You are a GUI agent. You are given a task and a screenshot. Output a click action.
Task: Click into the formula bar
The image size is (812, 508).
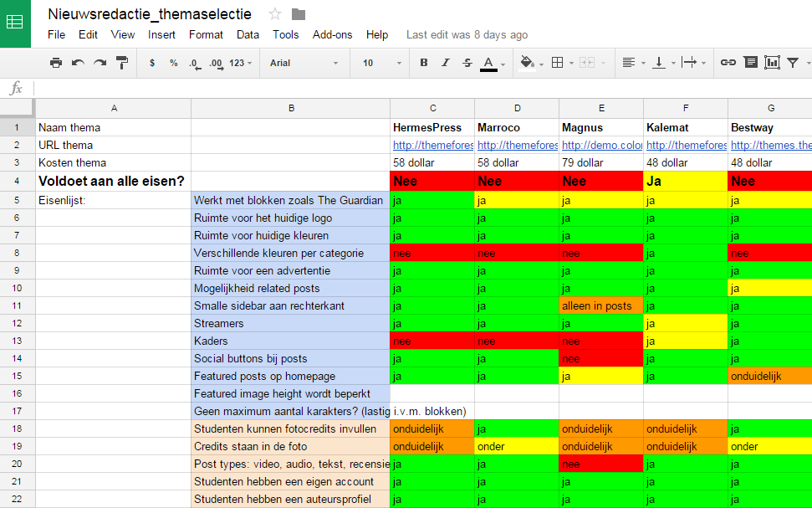click(x=422, y=88)
